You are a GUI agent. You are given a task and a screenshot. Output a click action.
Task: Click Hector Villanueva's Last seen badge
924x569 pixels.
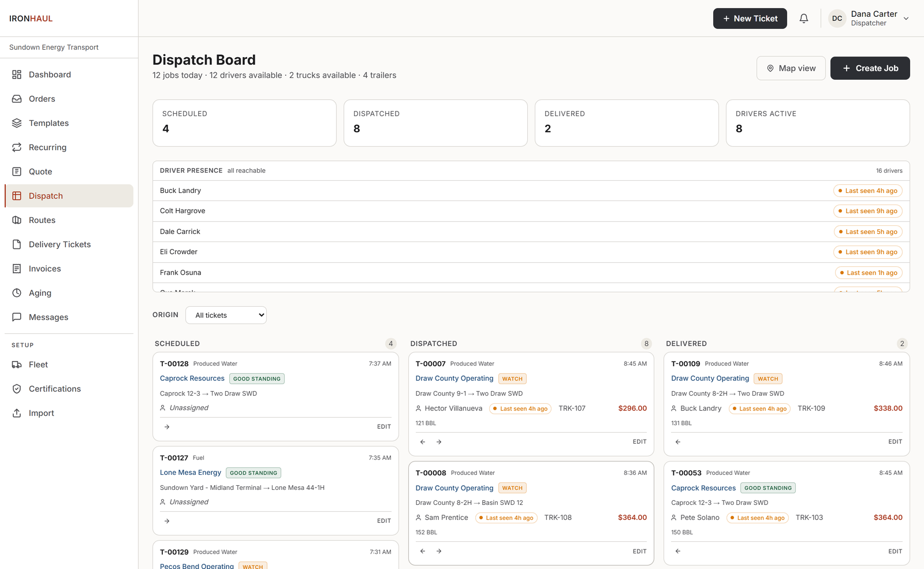[x=520, y=408]
